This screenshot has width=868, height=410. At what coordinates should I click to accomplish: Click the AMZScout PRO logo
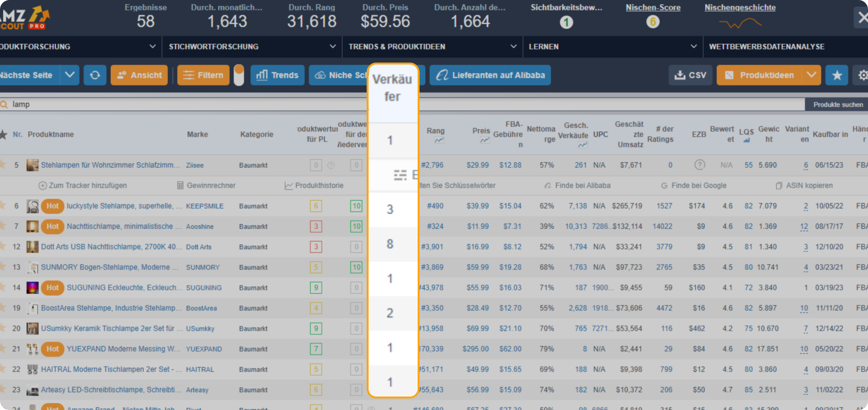pos(25,18)
